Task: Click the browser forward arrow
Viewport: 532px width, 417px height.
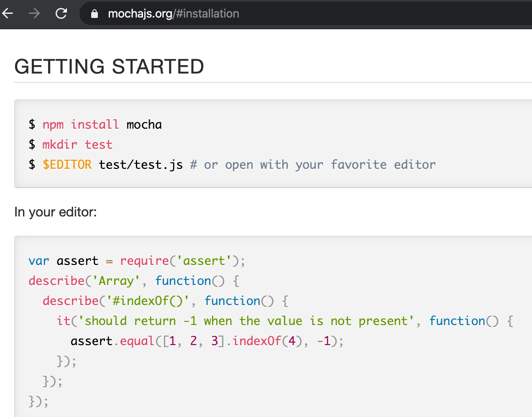Action: (x=34, y=14)
